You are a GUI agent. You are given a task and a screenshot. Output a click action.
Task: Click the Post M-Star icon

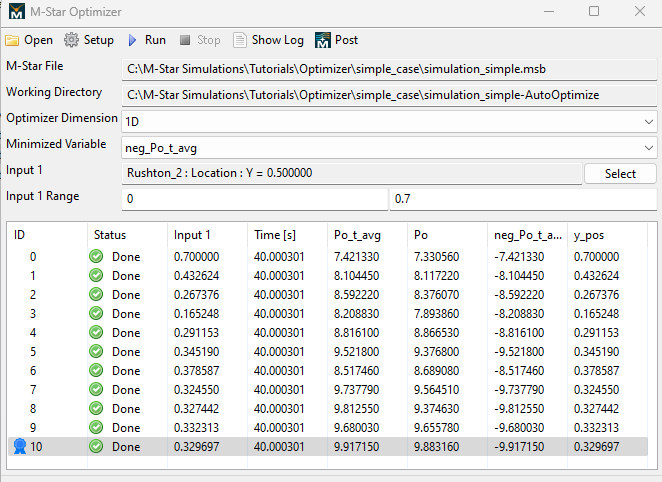(x=323, y=40)
